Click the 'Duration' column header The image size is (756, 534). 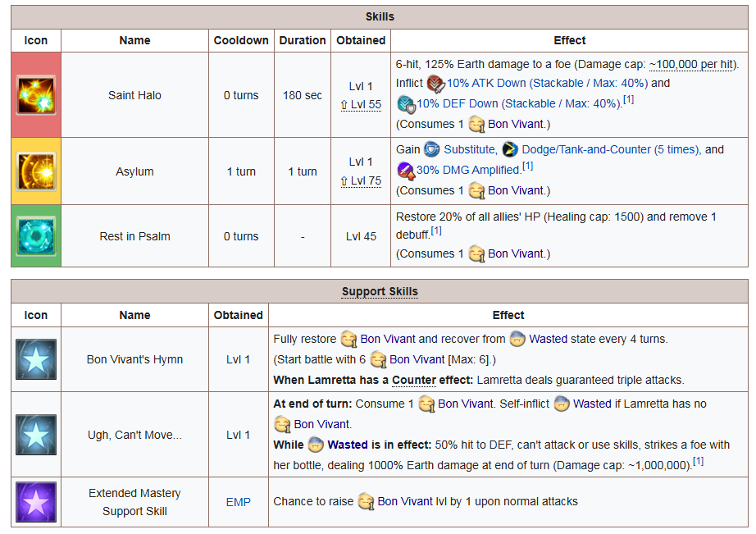[x=303, y=40]
